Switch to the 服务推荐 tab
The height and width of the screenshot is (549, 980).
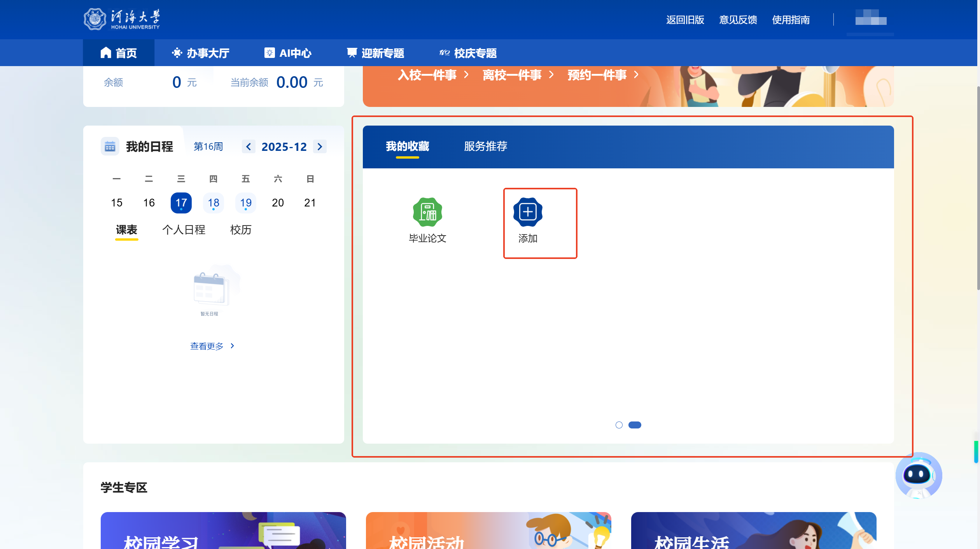(x=485, y=146)
